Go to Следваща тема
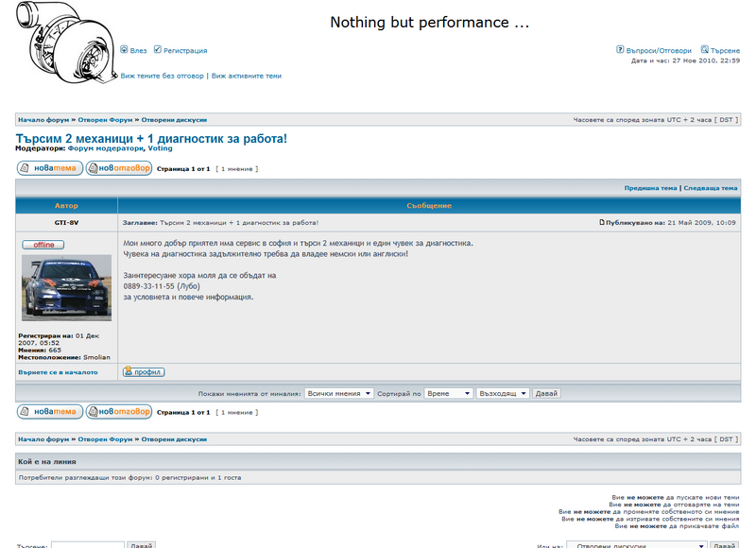756x548 pixels. [711, 188]
